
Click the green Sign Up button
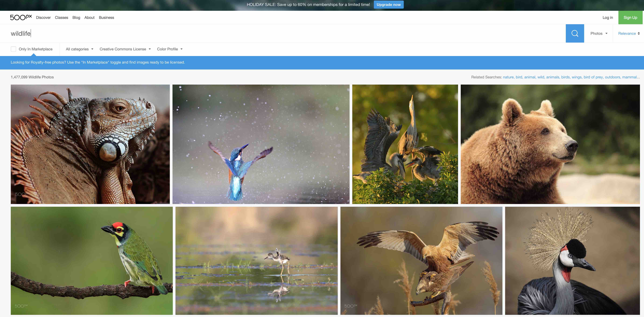tap(630, 18)
